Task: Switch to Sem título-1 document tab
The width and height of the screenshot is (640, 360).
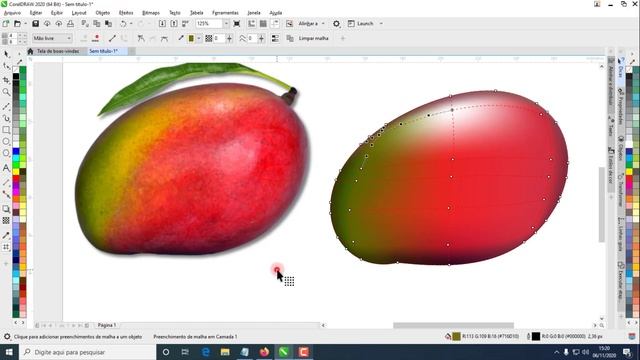Action: (x=103, y=51)
